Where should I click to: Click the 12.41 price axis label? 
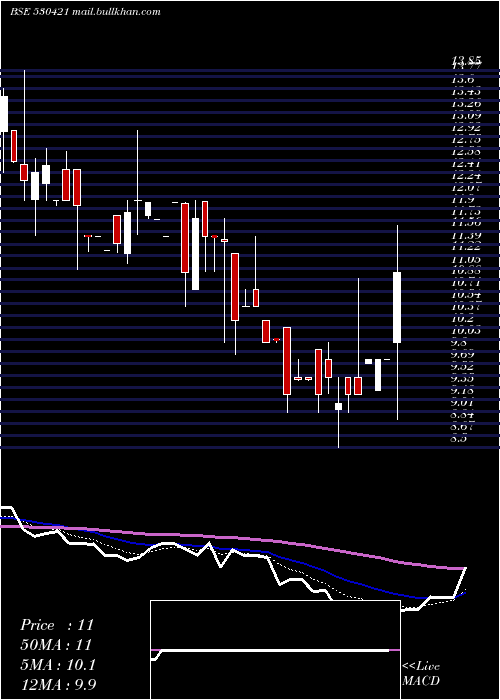(x=467, y=164)
